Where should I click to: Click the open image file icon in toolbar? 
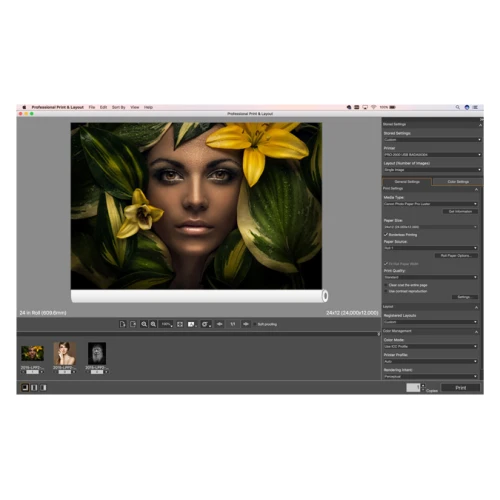click(x=122, y=324)
